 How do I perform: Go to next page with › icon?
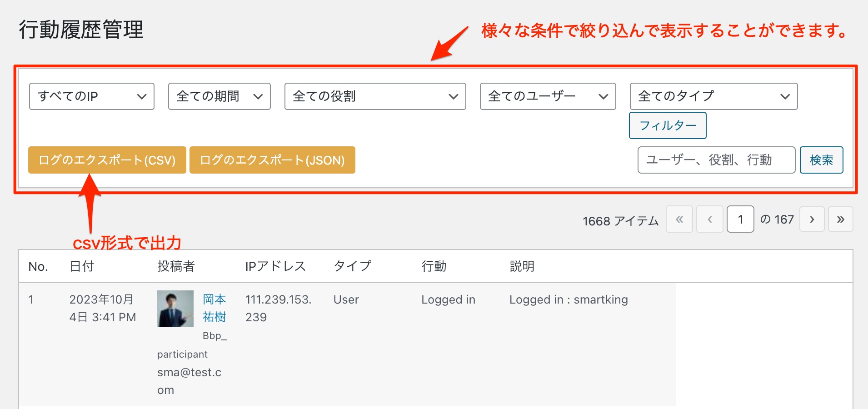pos(812,219)
